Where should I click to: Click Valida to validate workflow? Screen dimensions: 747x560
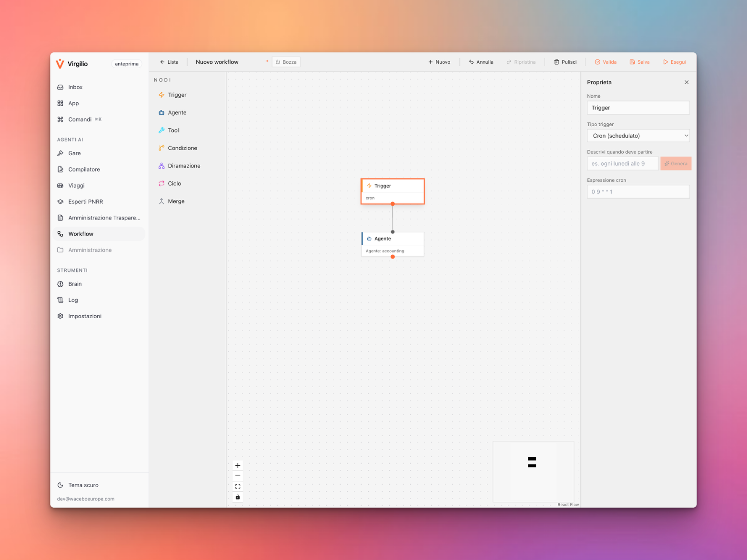606,62
